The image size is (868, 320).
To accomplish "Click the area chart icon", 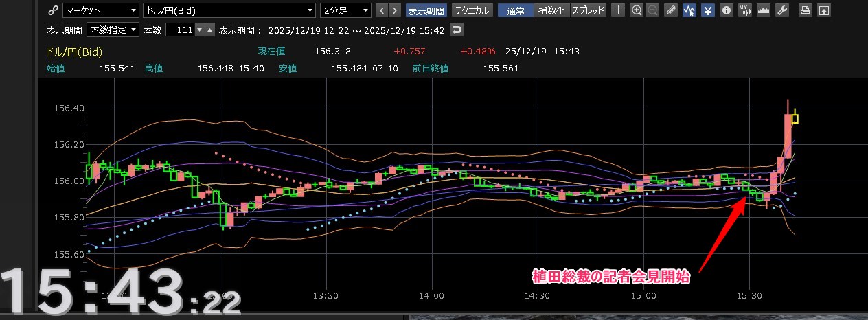I will point(763,10).
